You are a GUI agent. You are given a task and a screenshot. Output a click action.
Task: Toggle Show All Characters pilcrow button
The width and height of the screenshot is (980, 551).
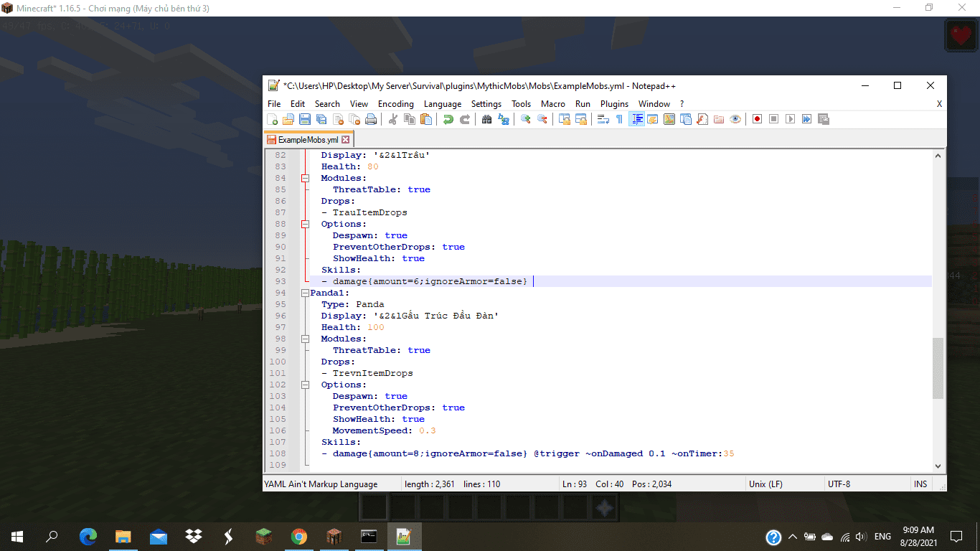pos(619,119)
